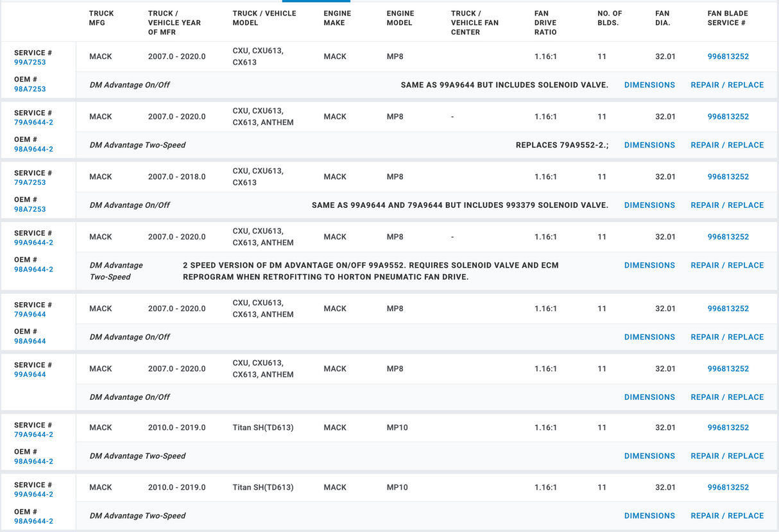The height and width of the screenshot is (532, 779).
Task: Open fan blade 996813252 in 99A9644 On/Off row
Action: pyautogui.click(x=728, y=369)
